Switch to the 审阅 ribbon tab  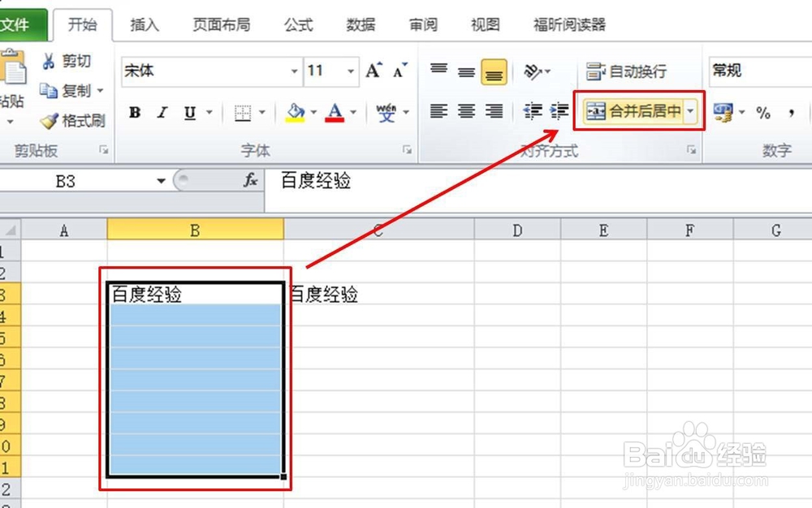422,25
